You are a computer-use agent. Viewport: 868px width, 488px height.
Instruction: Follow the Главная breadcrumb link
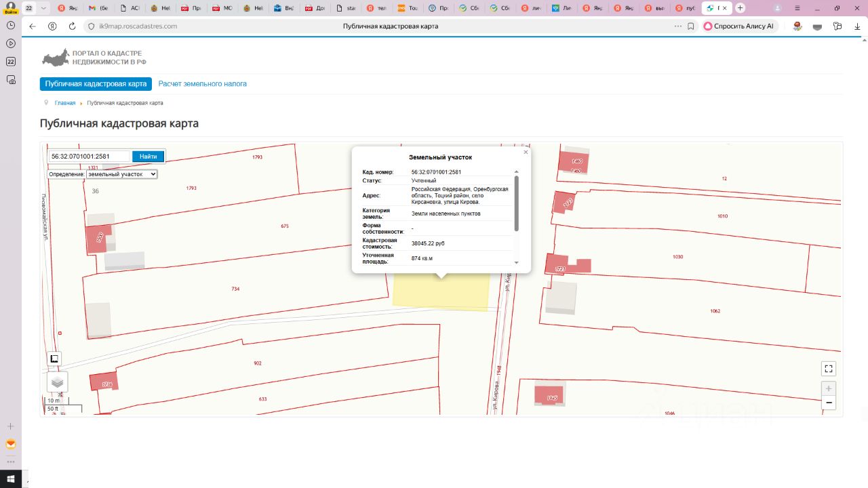coord(65,103)
